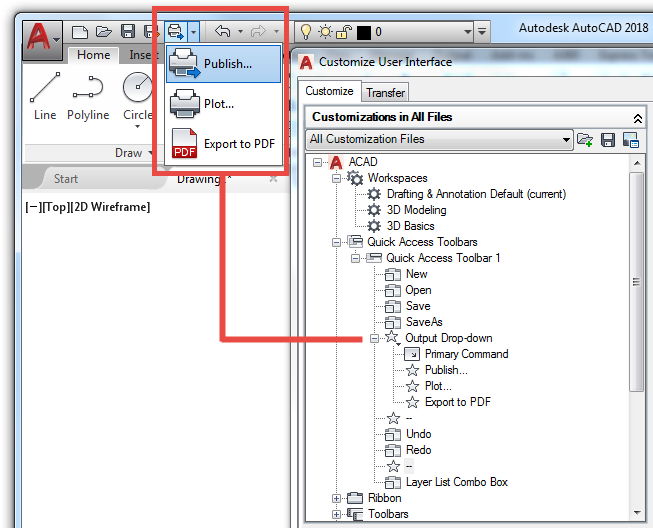Expand the Ribbon tree node
Screen dimensions: 653x528
pyautogui.click(x=336, y=498)
